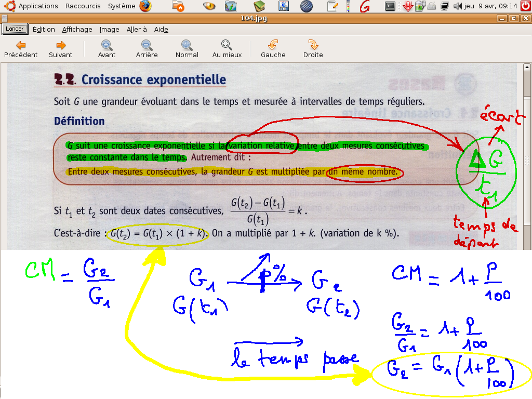Rotate image left with Gauche
This screenshot has height=399, width=532.
pyautogui.click(x=273, y=49)
